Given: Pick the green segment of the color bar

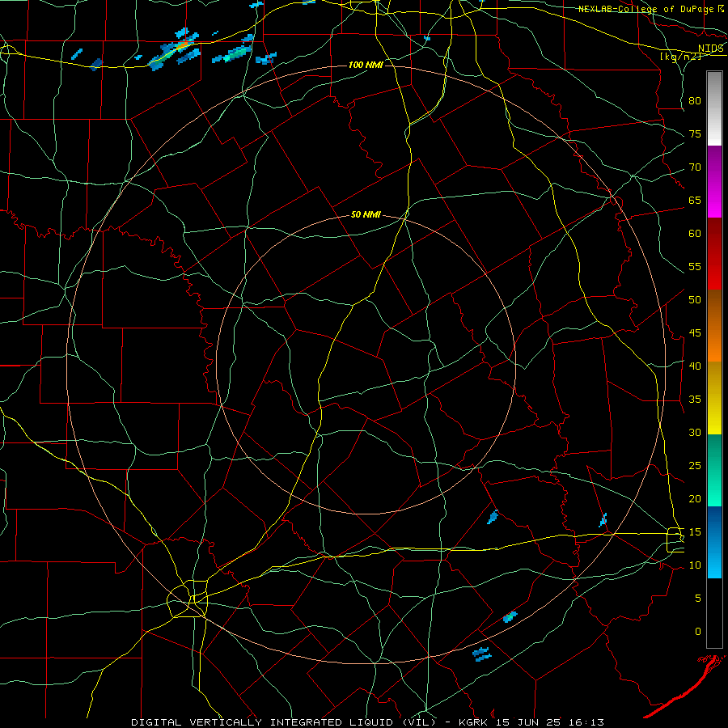Looking at the screenshot, I should click(x=714, y=470).
